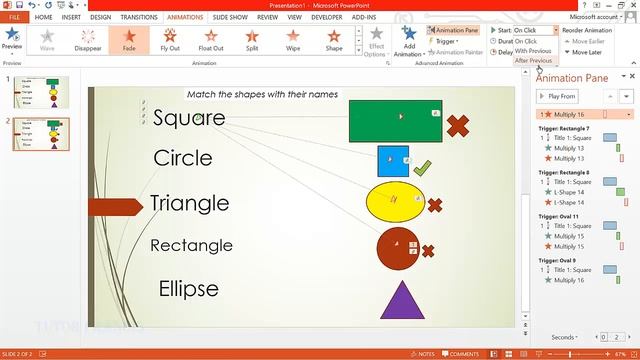The width and height of the screenshot is (640, 360).
Task: Select the green rectangle shape on slide
Action: (x=396, y=121)
